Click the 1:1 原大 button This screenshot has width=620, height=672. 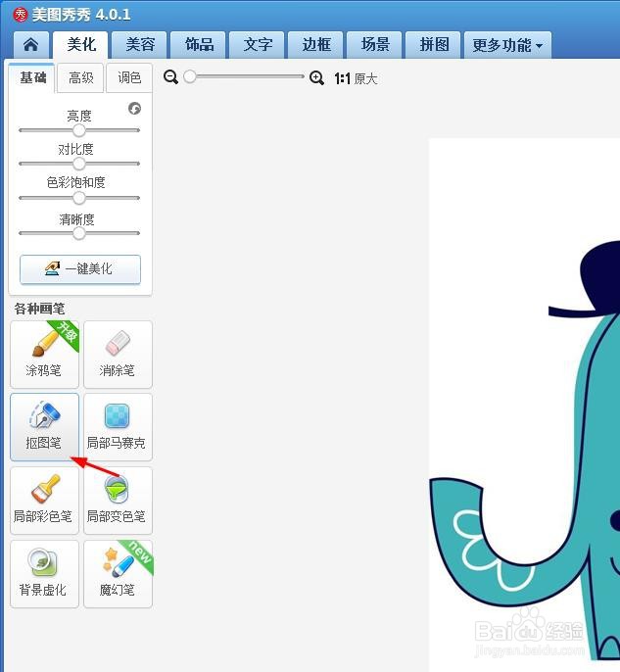tap(356, 78)
